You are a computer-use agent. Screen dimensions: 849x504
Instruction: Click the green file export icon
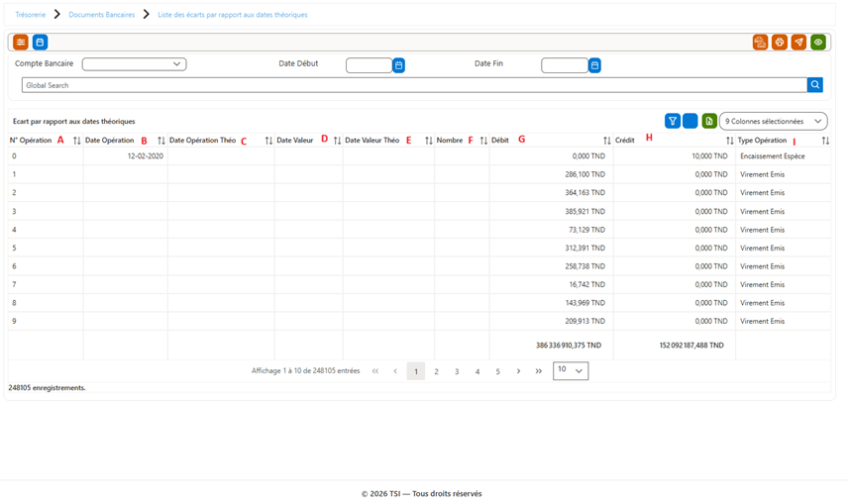[709, 121]
